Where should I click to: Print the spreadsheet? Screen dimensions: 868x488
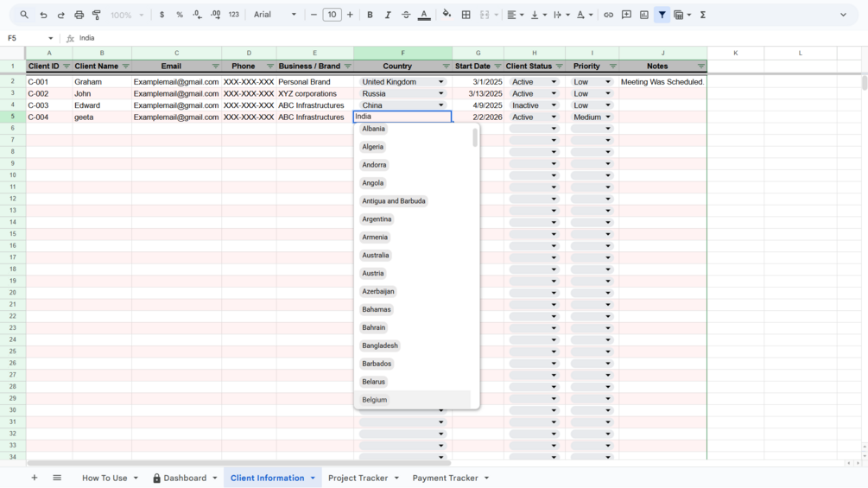[x=79, y=15]
